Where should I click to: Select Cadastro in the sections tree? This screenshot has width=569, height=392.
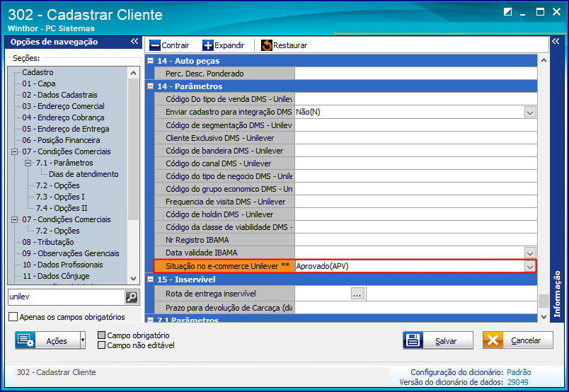click(38, 72)
